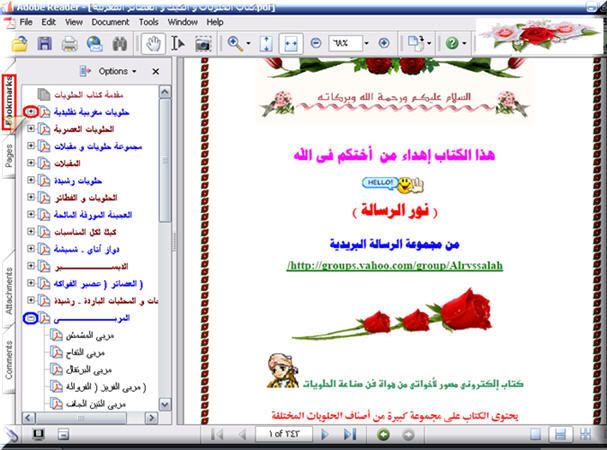Expand the حلويات مغربية تقليدية bookmark

(31, 112)
